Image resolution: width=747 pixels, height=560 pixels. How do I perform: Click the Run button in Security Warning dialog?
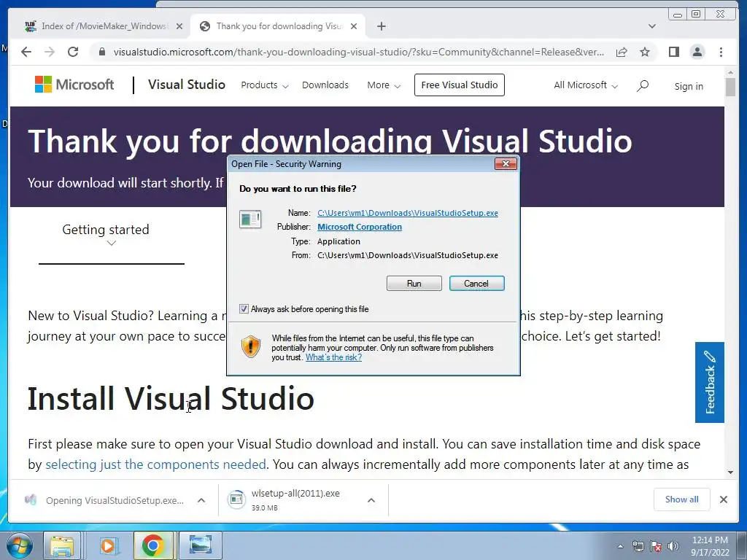414,284
